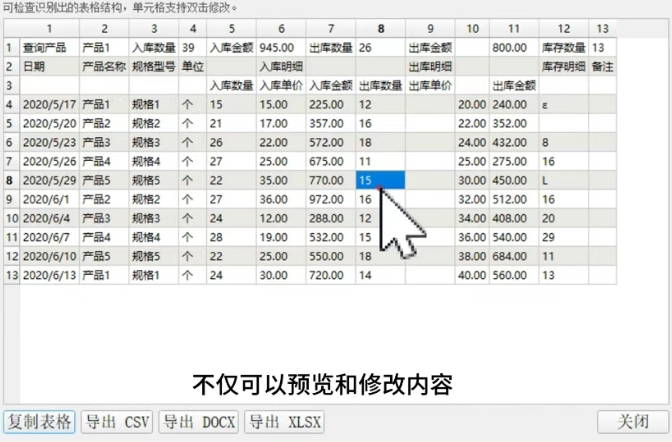
Task: Click the 684.00 cell in row 12
Action: (514, 256)
